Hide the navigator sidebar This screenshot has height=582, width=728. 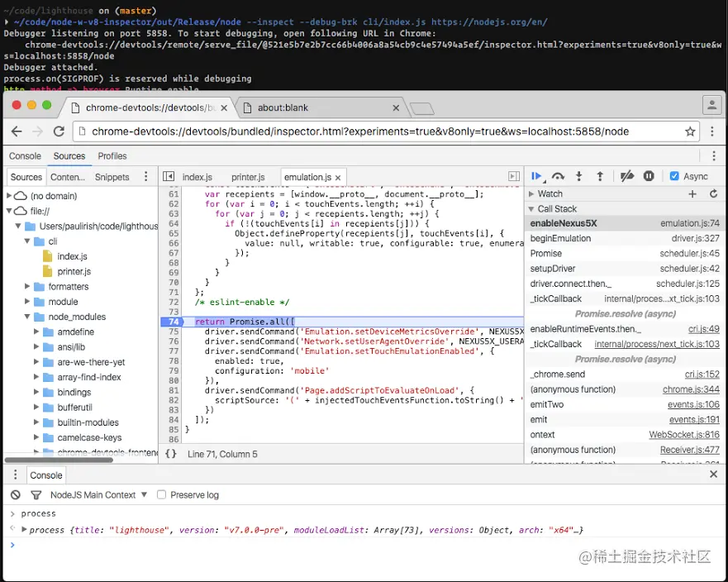(x=168, y=177)
